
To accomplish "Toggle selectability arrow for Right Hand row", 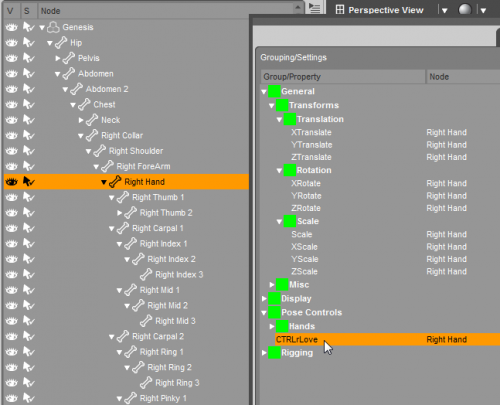I will click(29, 182).
